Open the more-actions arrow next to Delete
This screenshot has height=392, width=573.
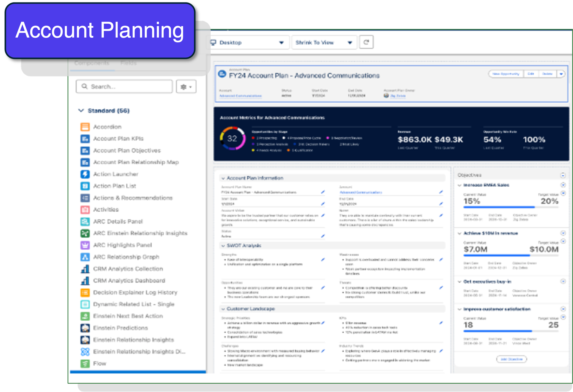click(x=561, y=74)
